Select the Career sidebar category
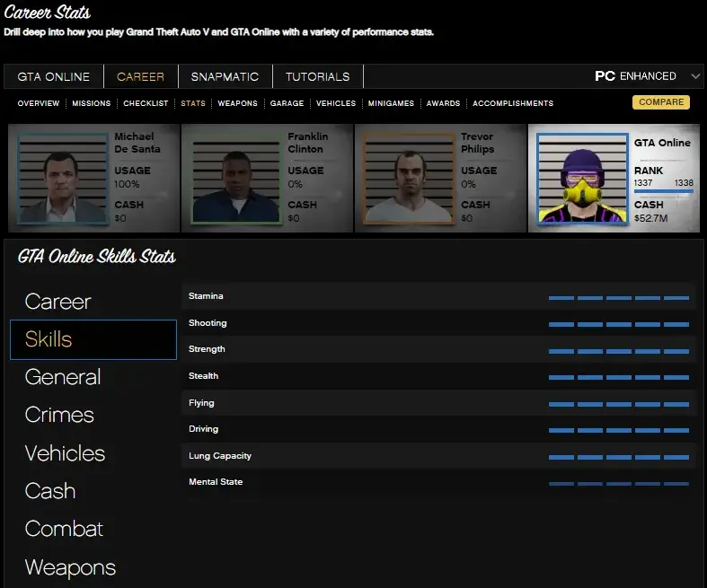Screen dimensions: 707x588 (x=58, y=302)
